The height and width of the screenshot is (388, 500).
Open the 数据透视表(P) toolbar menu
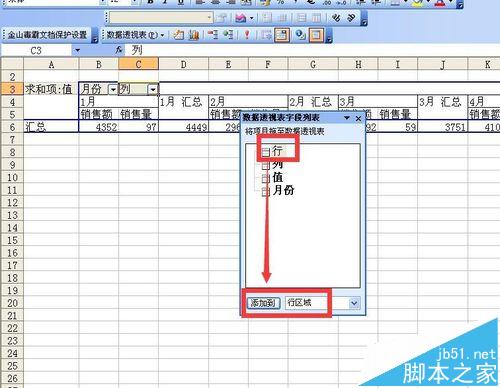click(x=135, y=35)
